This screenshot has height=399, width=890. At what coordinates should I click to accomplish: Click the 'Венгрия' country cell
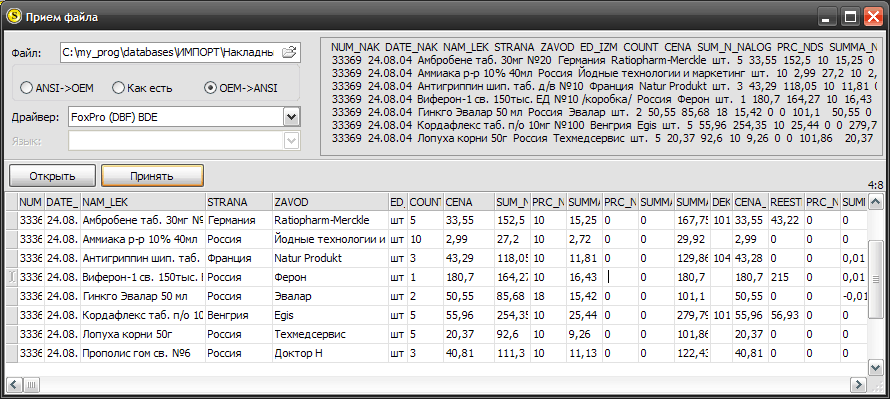click(x=238, y=315)
